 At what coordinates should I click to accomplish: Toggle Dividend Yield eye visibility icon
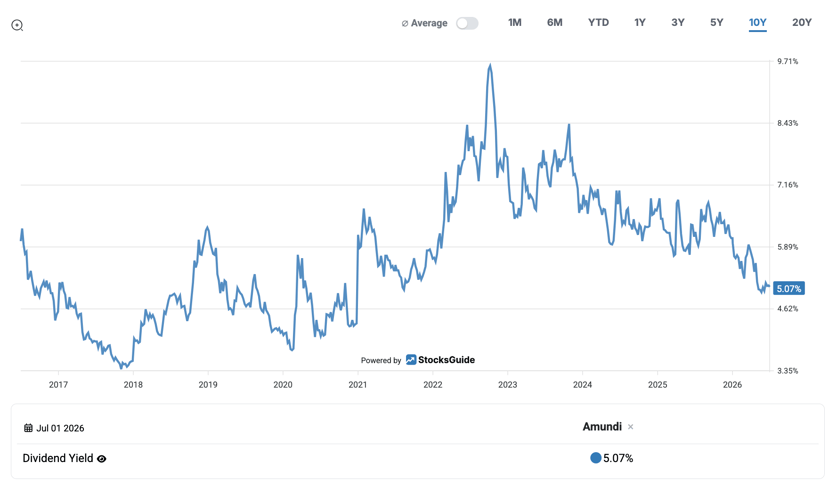click(x=102, y=459)
